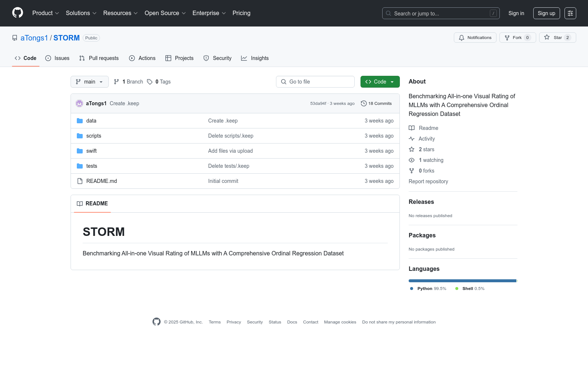Focus the Go to file input
The image size is (588, 368).
point(315,82)
